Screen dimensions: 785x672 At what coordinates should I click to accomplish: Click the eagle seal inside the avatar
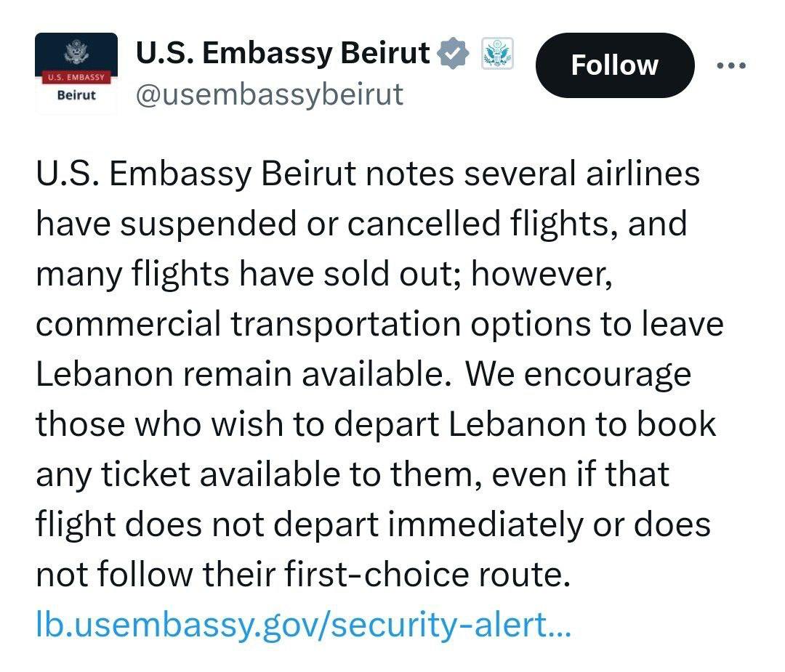pos(76,52)
